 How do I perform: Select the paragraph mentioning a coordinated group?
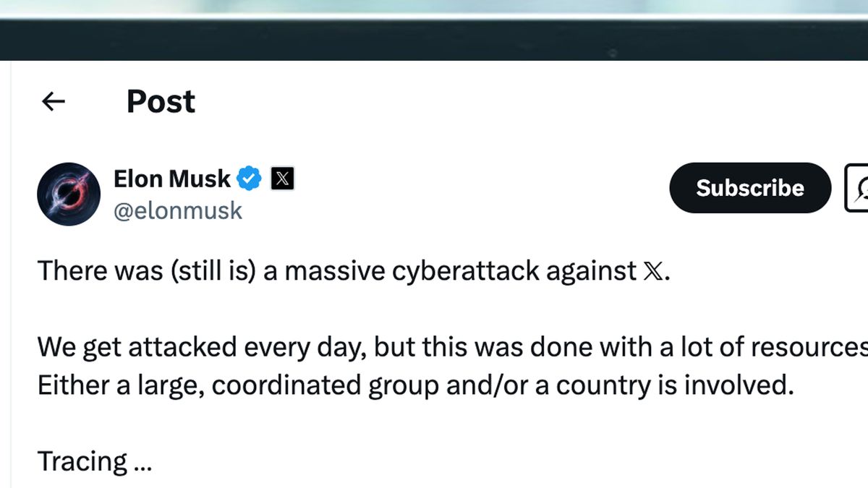pos(416,385)
